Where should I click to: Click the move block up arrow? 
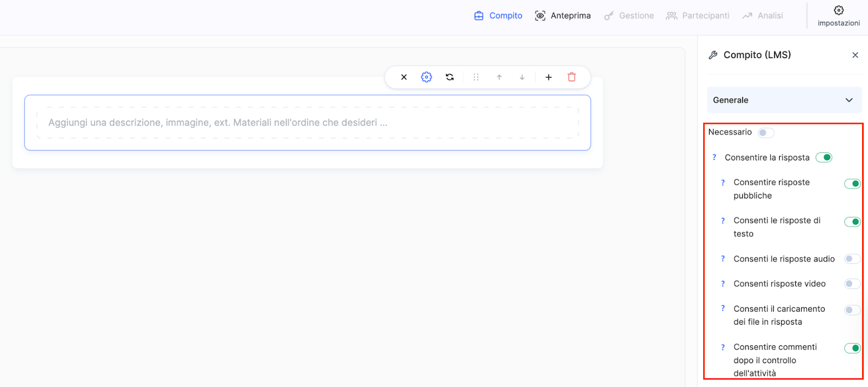pyautogui.click(x=499, y=77)
